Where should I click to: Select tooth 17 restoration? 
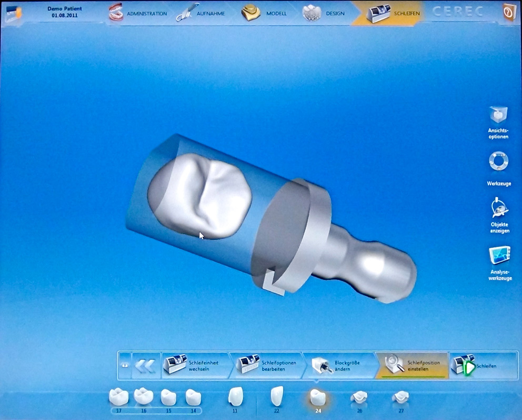click(x=119, y=398)
